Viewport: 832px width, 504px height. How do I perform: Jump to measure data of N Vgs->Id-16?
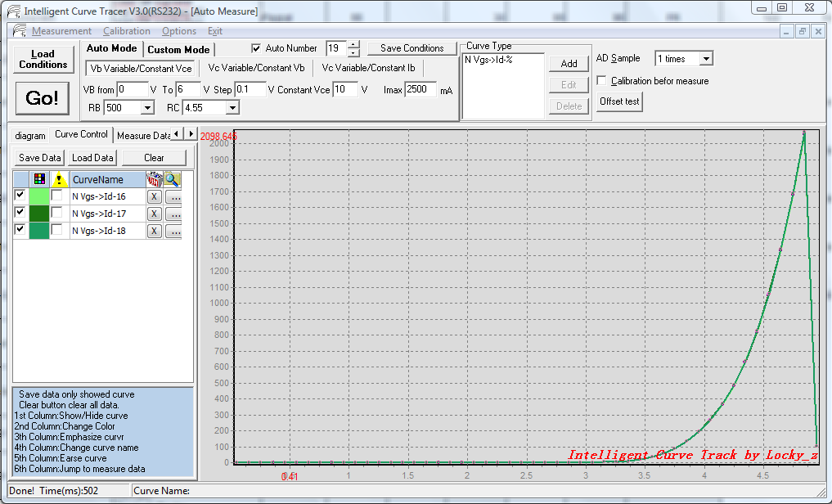[173, 197]
